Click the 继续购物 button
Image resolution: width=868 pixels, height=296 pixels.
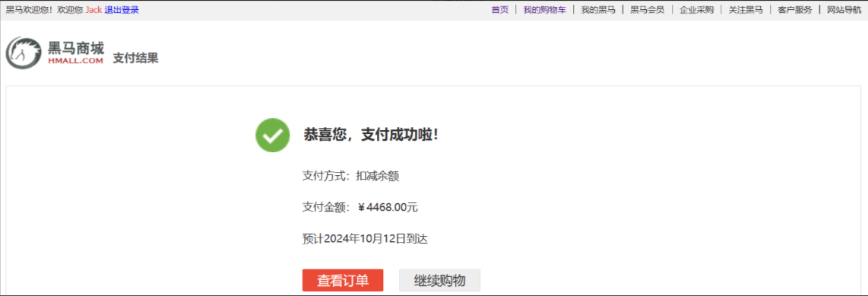tap(439, 281)
